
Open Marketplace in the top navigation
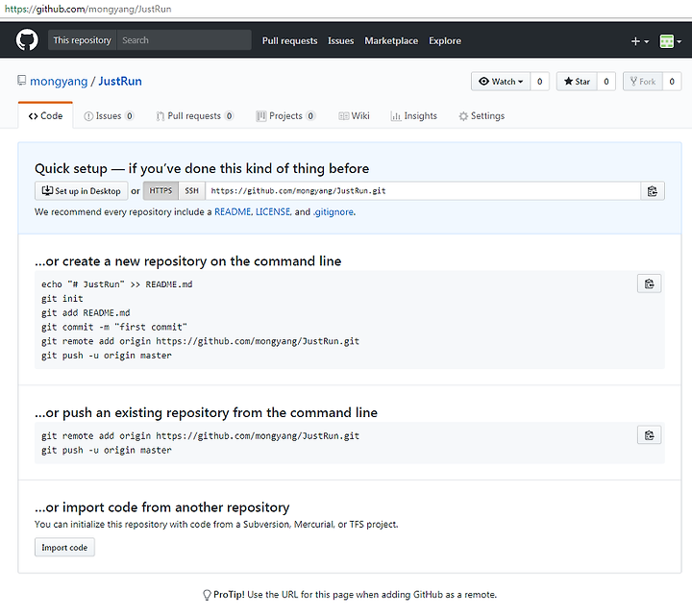(x=391, y=40)
